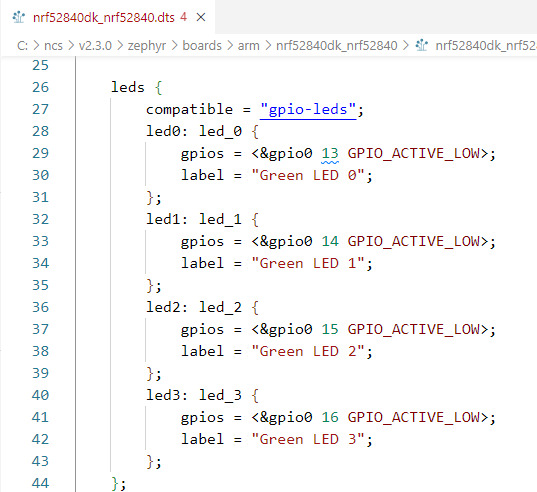
Task: Click GPIO_ACTIVE_LOW on line 37
Action: 414,329
